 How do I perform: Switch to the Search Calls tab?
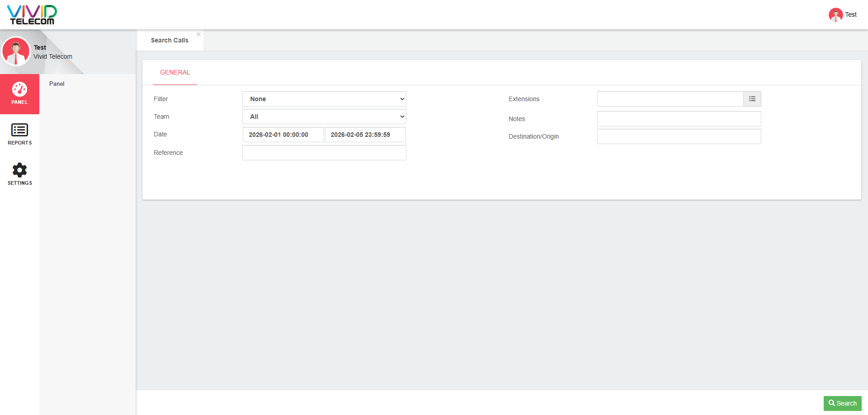170,40
